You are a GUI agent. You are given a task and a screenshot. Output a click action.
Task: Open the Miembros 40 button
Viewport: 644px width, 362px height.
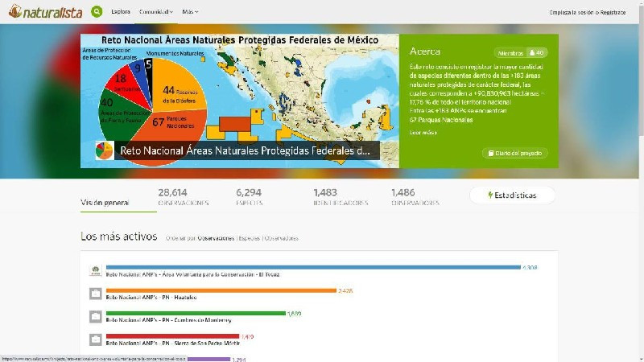(x=521, y=52)
